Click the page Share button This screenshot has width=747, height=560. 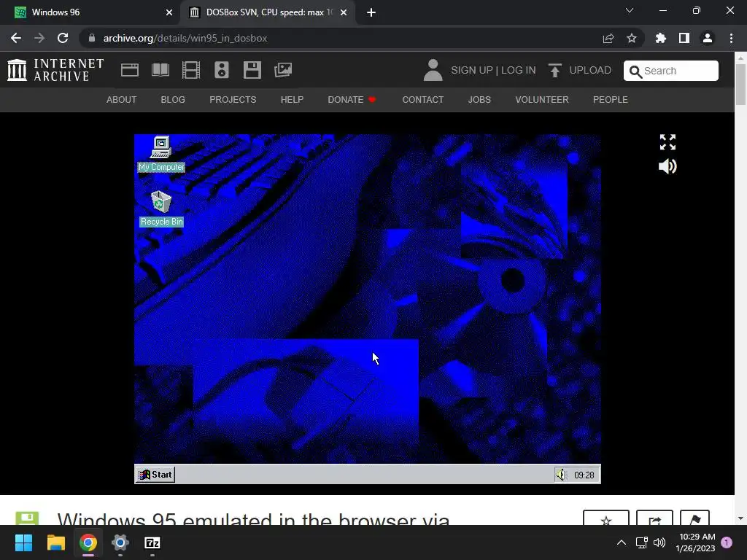point(654,518)
